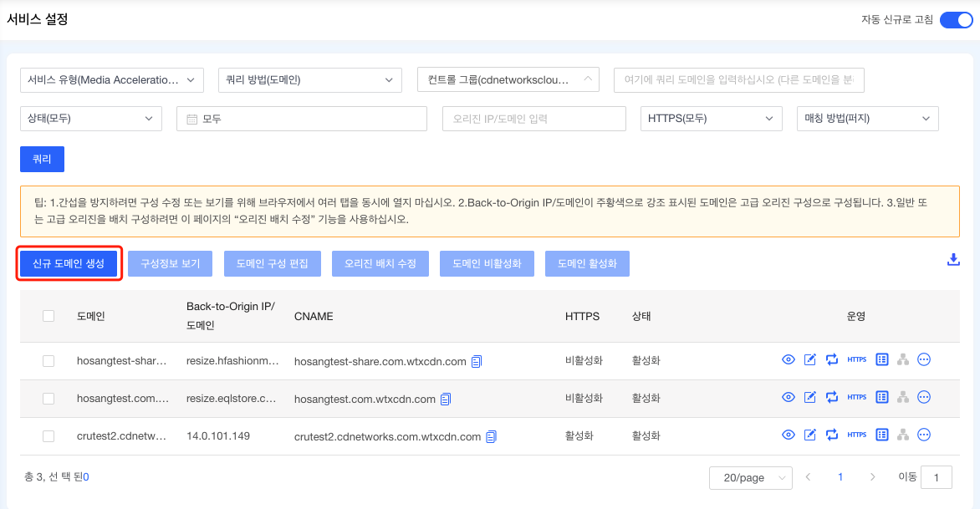Click the refresh arrows icon for hosangtest.com row

coord(831,398)
